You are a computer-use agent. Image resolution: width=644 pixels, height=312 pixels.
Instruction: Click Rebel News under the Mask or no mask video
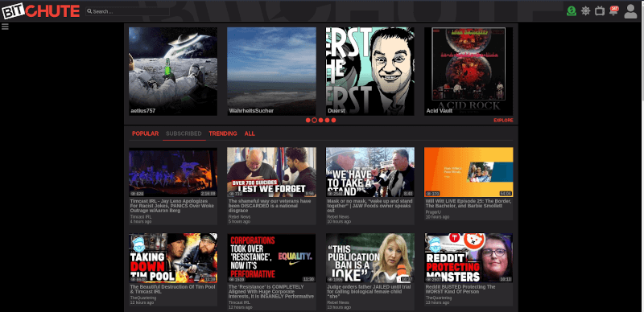point(338,216)
